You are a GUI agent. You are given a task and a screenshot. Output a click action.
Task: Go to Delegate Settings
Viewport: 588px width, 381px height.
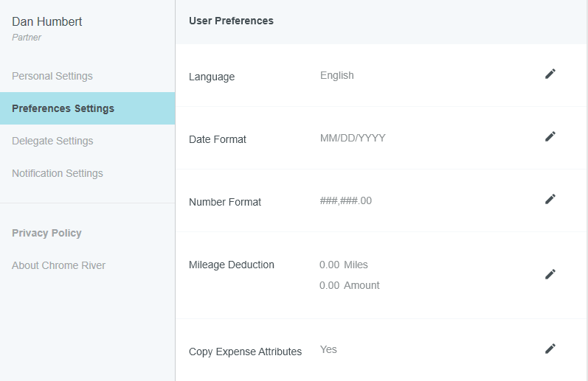click(x=52, y=141)
